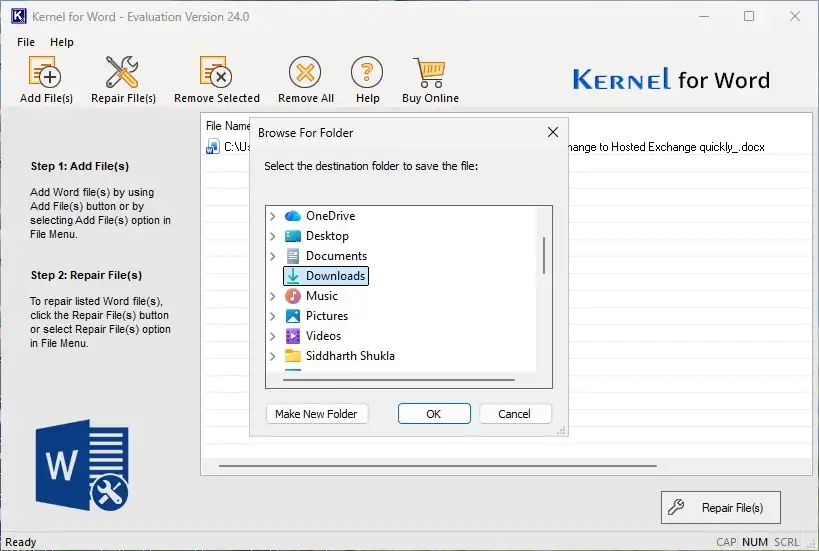This screenshot has height=551, width=819.
Task: Click the Kernel app icon in title bar
Action: 18,16
